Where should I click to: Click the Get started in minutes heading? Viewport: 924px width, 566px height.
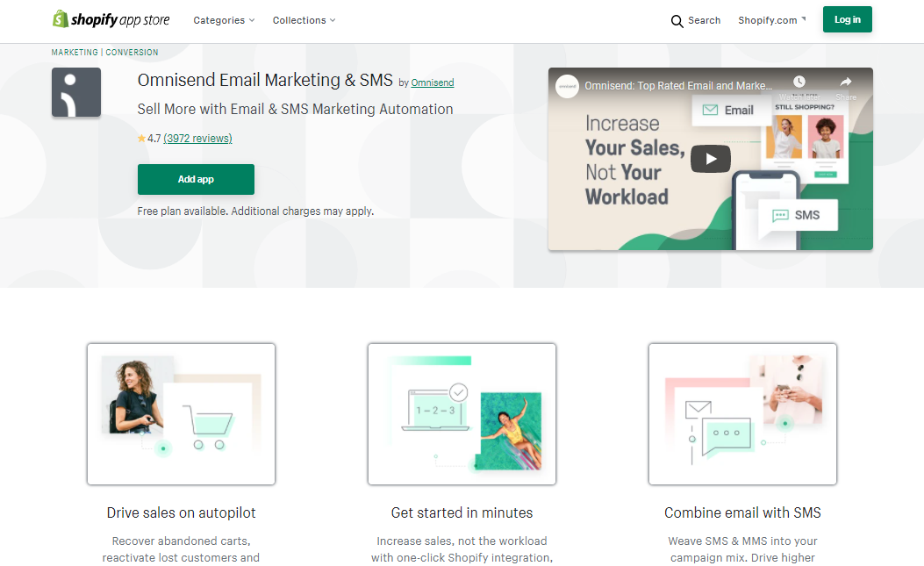point(462,513)
